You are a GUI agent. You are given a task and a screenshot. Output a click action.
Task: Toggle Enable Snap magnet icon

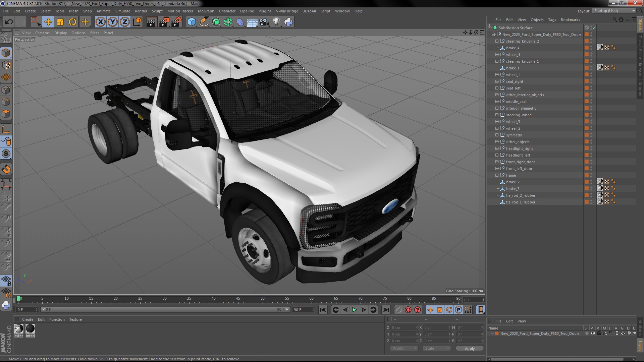[6, 169]
